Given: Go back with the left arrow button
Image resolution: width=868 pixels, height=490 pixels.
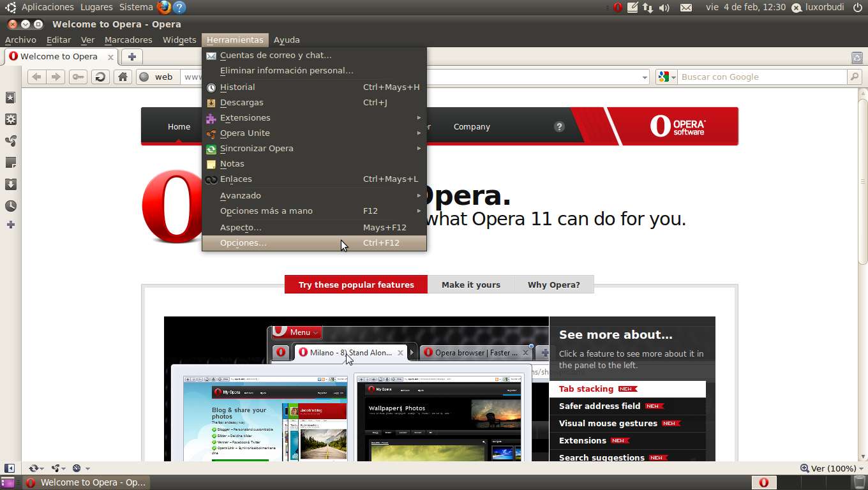Looking at the screenshot, I should [x=36, y=77].
